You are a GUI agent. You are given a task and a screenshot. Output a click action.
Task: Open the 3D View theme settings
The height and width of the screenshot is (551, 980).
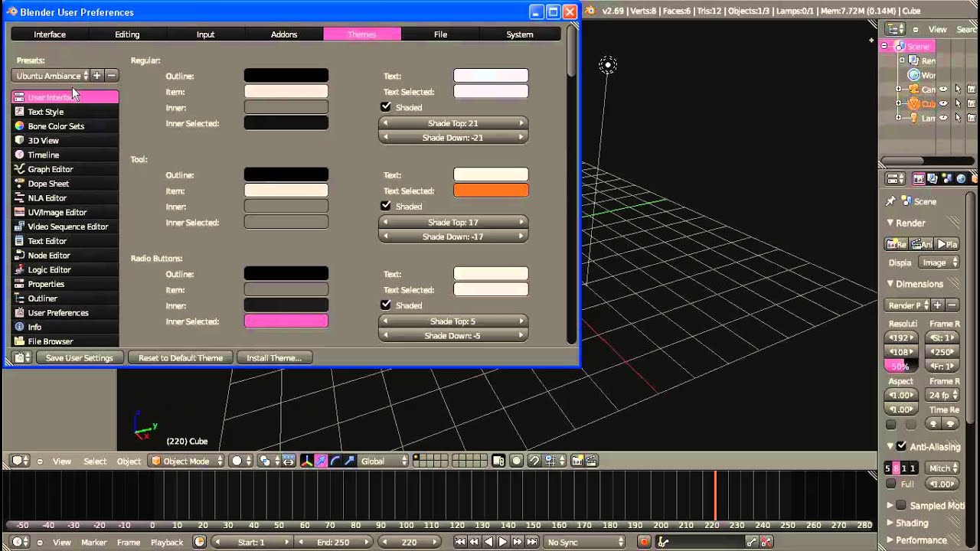65,141
